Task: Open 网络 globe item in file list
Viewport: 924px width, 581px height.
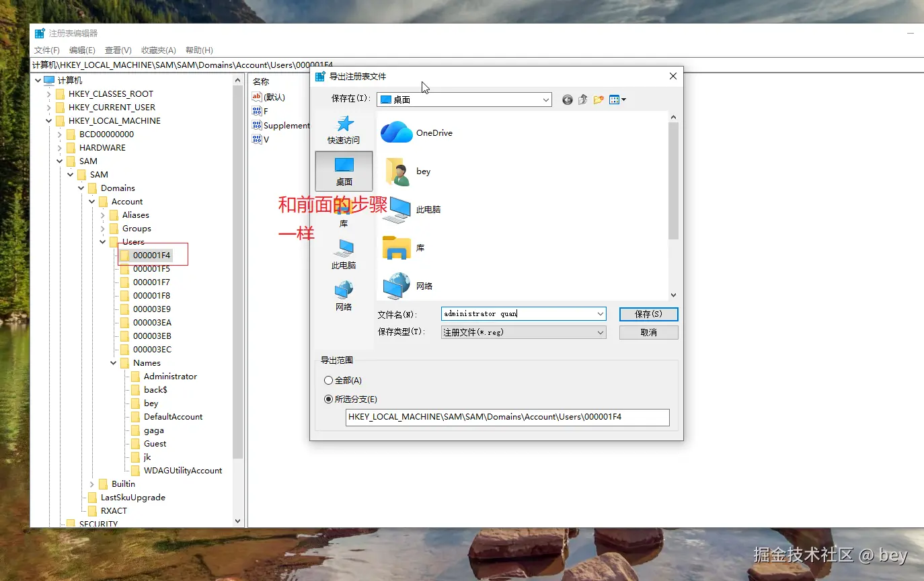Action: pos(408,286)
